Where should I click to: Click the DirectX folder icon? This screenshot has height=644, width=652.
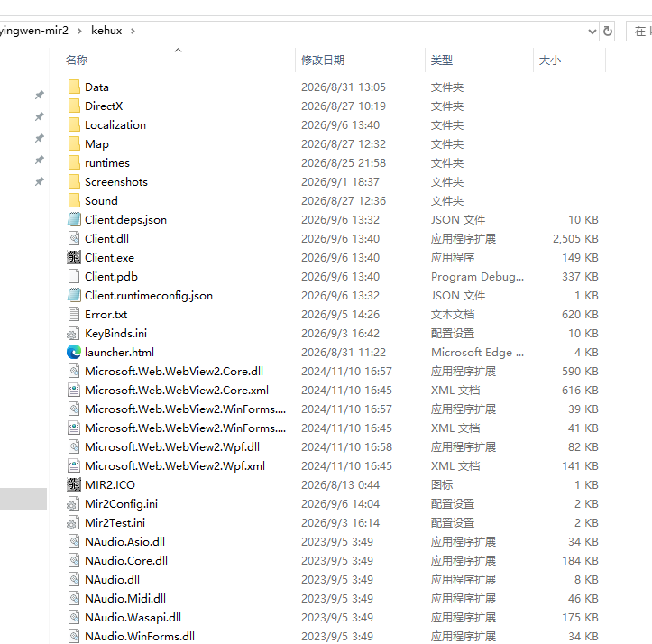[x=74, y=106]
